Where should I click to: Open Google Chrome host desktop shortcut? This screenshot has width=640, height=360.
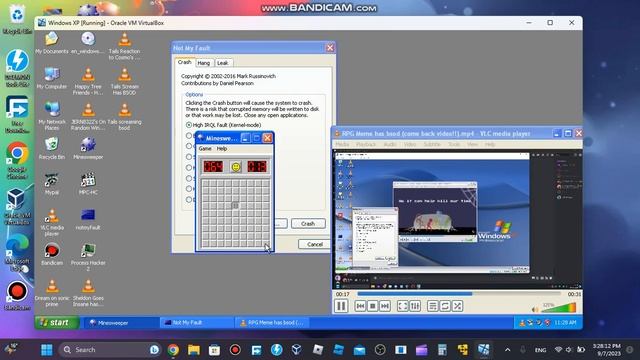(17, 160)
